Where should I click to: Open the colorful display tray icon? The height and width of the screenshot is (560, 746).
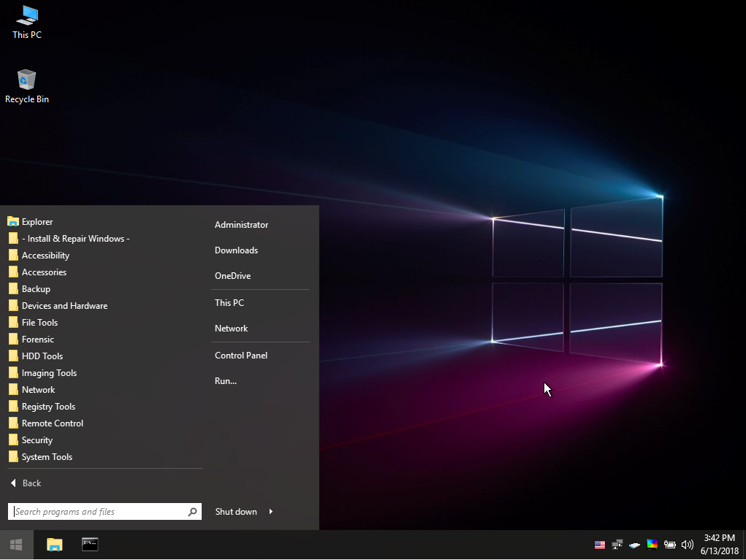click(x=652, y=545)
